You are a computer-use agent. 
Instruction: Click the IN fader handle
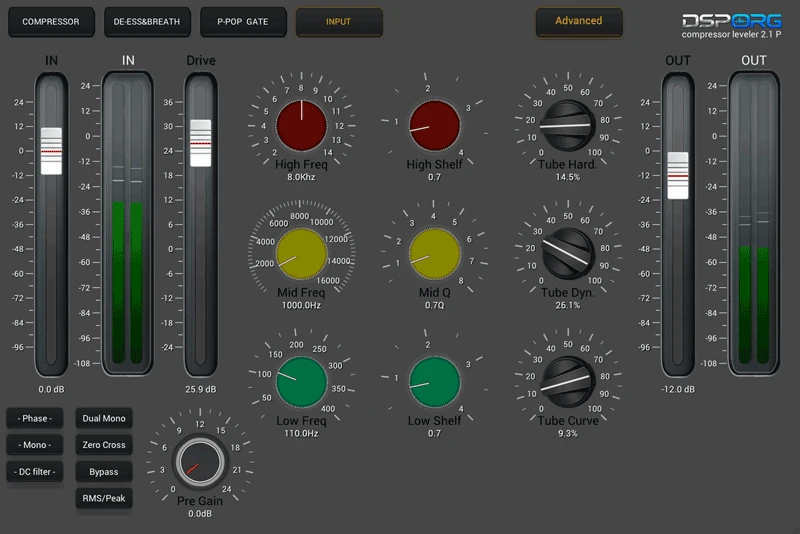point(51,151)
